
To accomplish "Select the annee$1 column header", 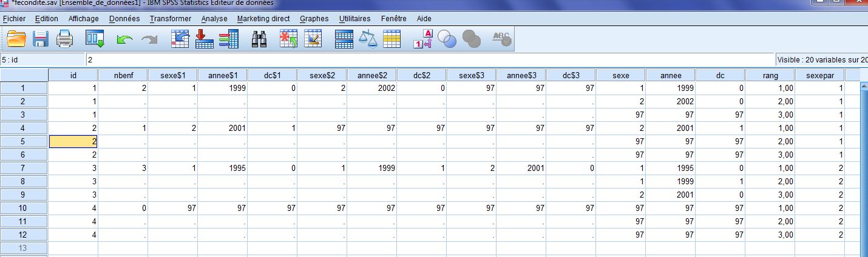I will [x=222, y=76].
